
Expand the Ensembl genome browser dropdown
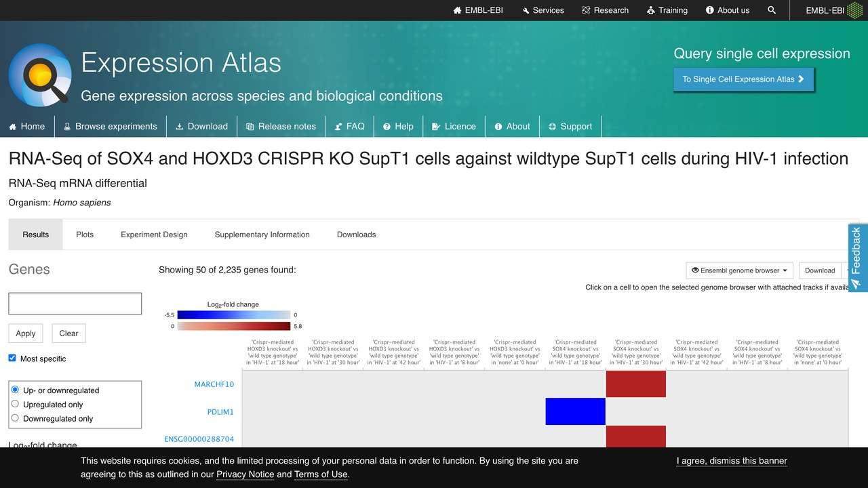coord(740,270)
